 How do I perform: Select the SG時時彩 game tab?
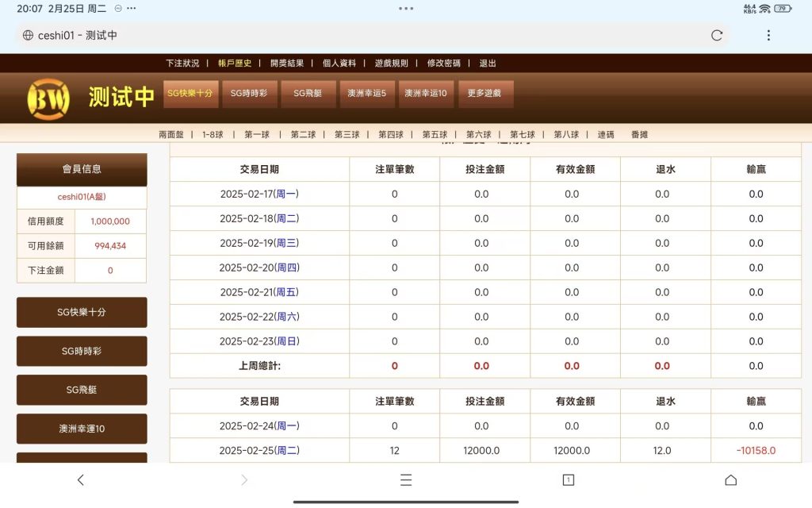(249, 94)
